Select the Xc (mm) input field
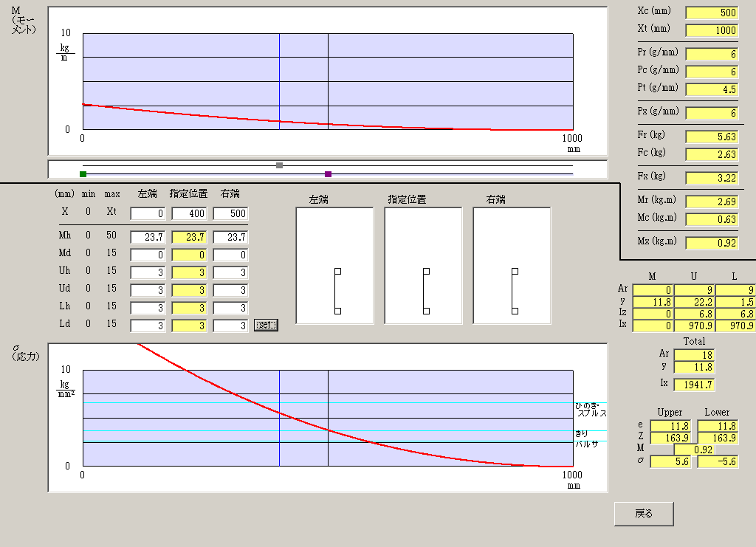The width and height of the screenshot is (756, 547). (x=712, y=13)
